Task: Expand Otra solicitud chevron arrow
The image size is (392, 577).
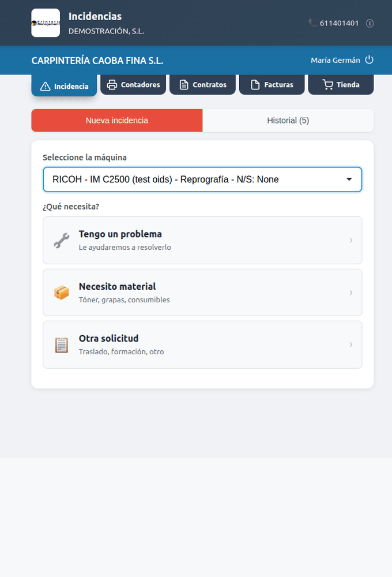Action: 351,344
